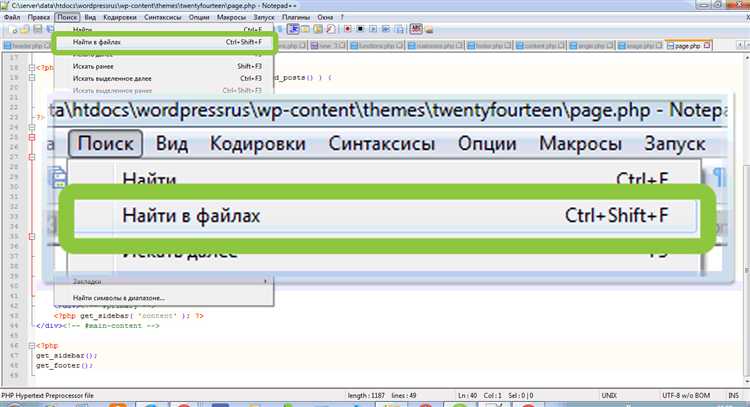The height and width of the screenshot is (407, 750).
Task: Click the toolbar icon just left of Record macro
Action: (x=331, y=29)
